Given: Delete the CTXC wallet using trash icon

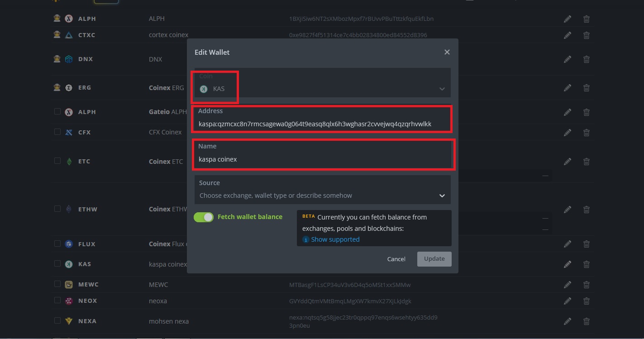Looking at the screenshot, I should pyautogui.click(x=586, y=35).
